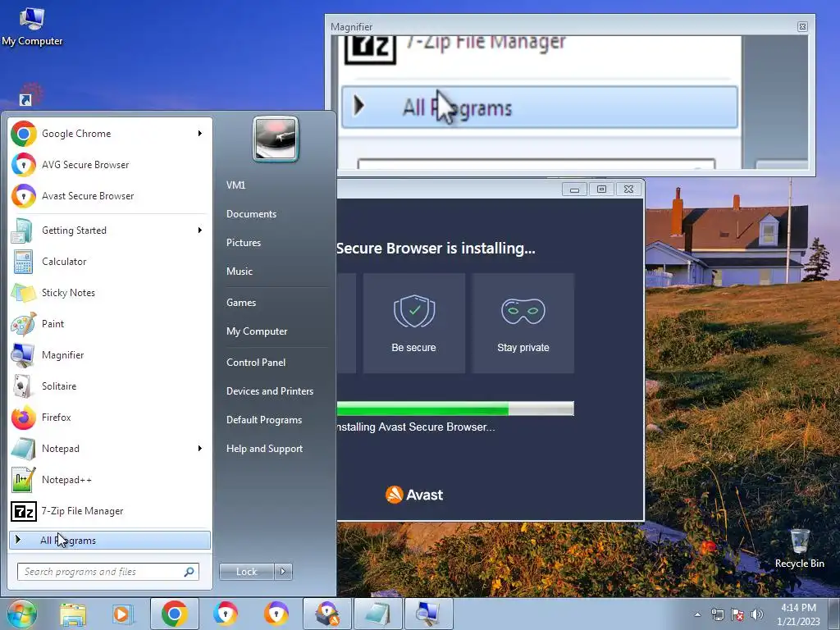Open Sticky Notes from Start menu
Viewport: 840px width, 630px height.
click(110, 293)
